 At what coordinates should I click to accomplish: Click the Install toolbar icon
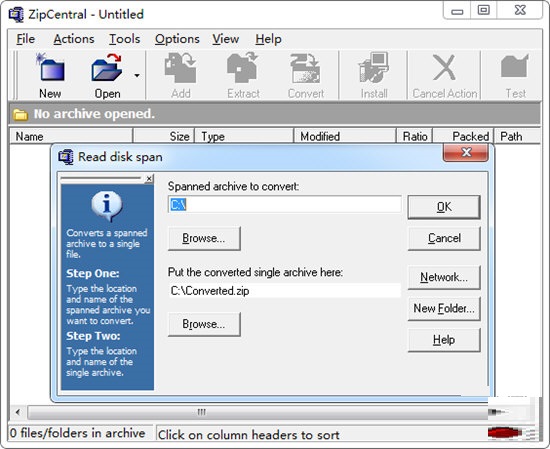[x=374, y=67]
